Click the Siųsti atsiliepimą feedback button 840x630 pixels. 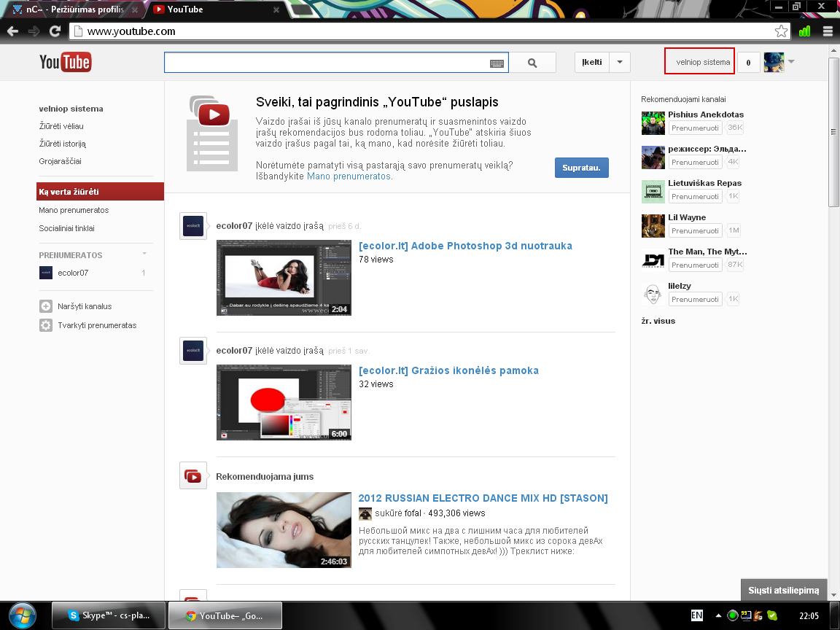(784, 591)
